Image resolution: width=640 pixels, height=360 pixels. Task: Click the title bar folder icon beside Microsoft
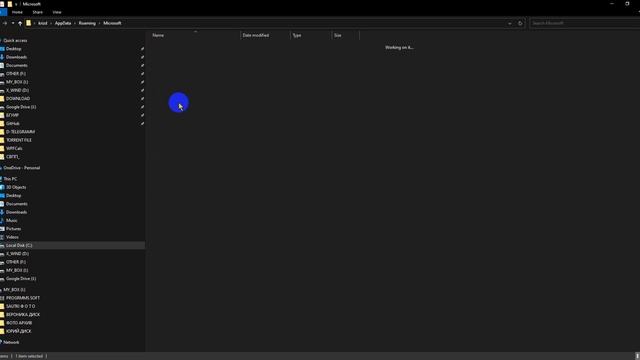(10, 4)
